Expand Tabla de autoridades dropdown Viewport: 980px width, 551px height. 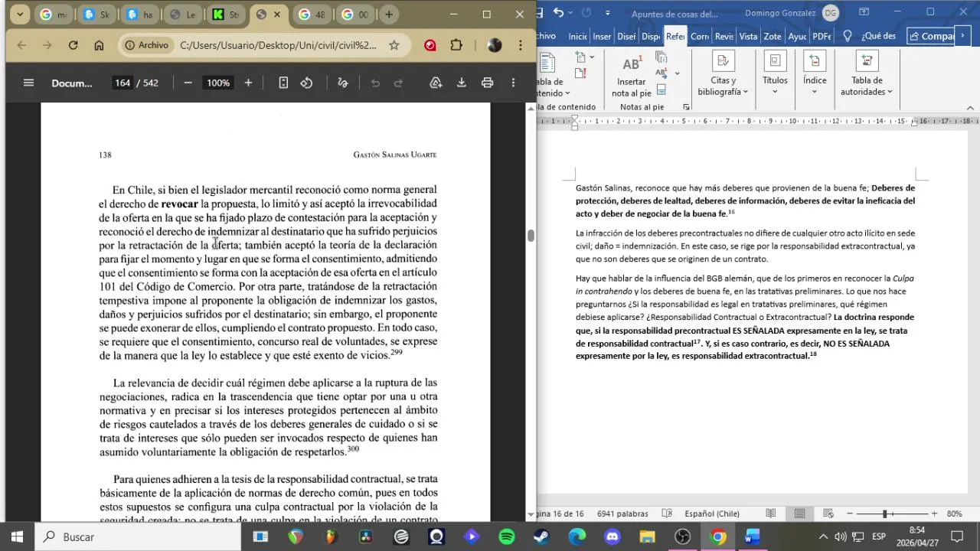[890, 92]
